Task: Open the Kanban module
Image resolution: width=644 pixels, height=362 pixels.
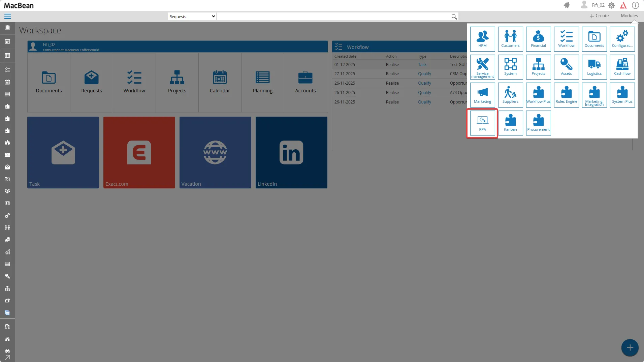Action: click(x=510, y=123)
